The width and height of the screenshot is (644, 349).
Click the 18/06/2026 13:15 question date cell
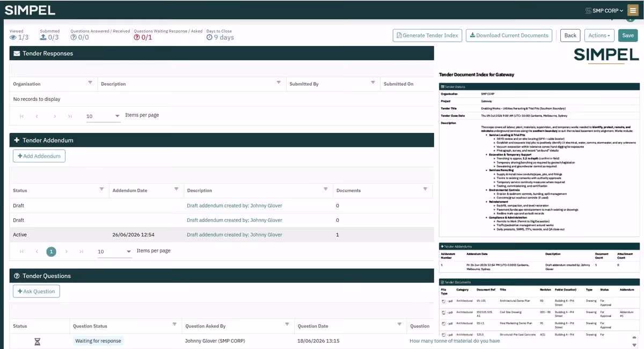point(319,341)
